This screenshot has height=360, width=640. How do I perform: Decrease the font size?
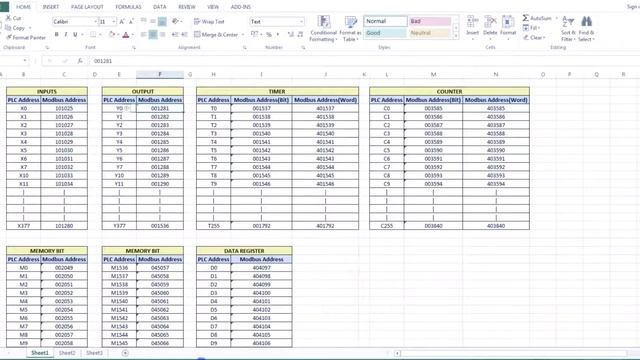(131, 22)
